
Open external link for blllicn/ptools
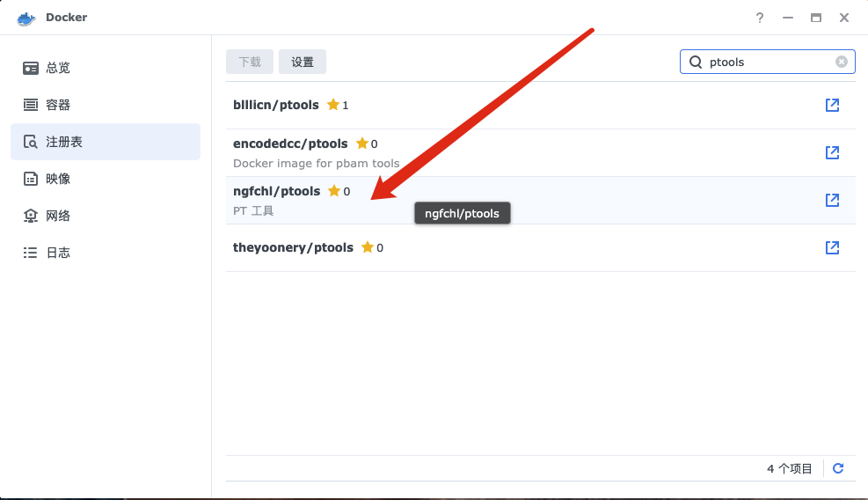(x=832, y=105)
